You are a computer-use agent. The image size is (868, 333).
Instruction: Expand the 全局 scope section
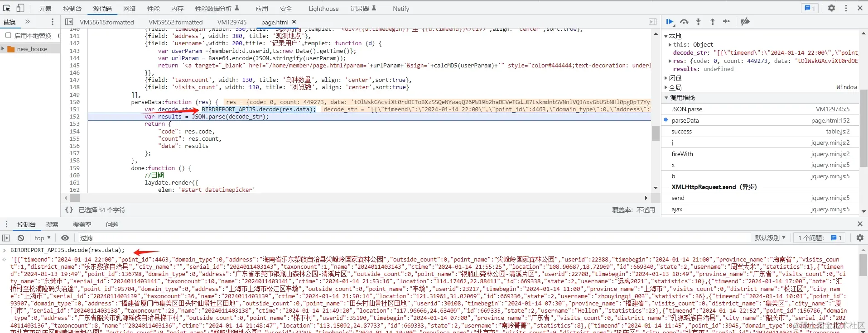[x=666, y=87]
